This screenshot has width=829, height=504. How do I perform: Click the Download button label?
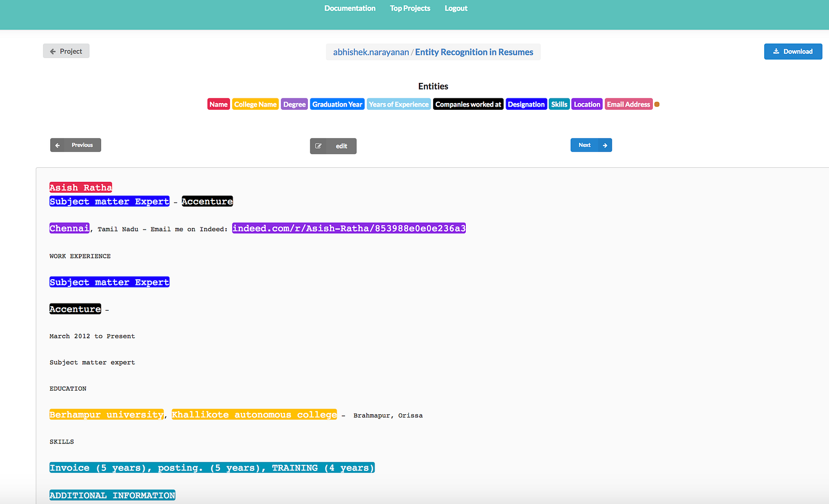coord(798,51)
